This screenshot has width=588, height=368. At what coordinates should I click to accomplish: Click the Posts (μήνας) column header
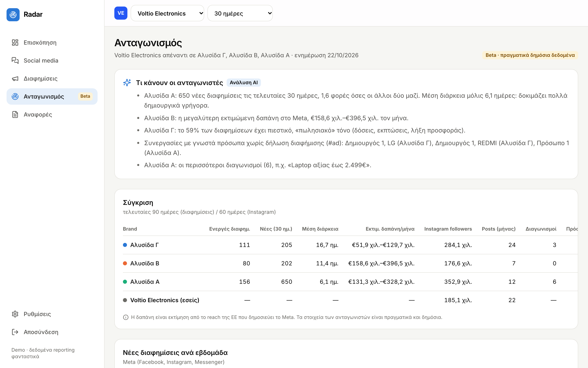point(499,229)
